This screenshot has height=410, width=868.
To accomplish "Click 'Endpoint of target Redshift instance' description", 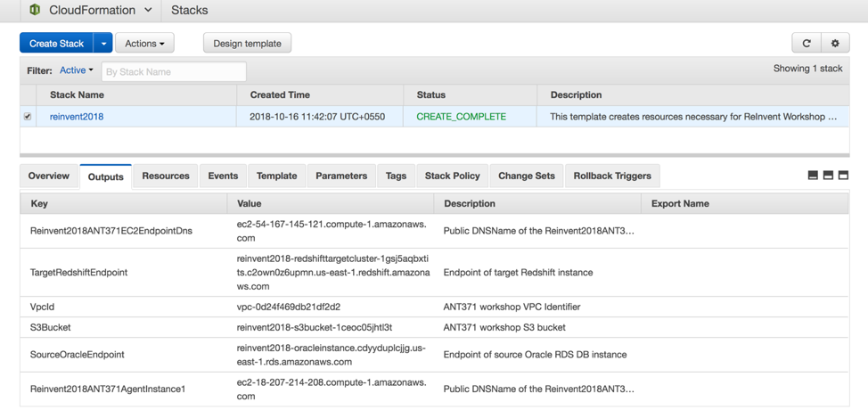I will pos(518,272).
